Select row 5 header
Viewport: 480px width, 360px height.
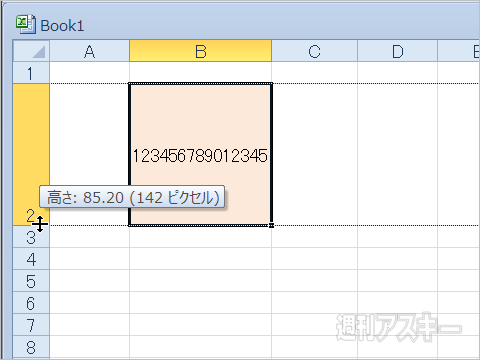click(x=31, y=281)
